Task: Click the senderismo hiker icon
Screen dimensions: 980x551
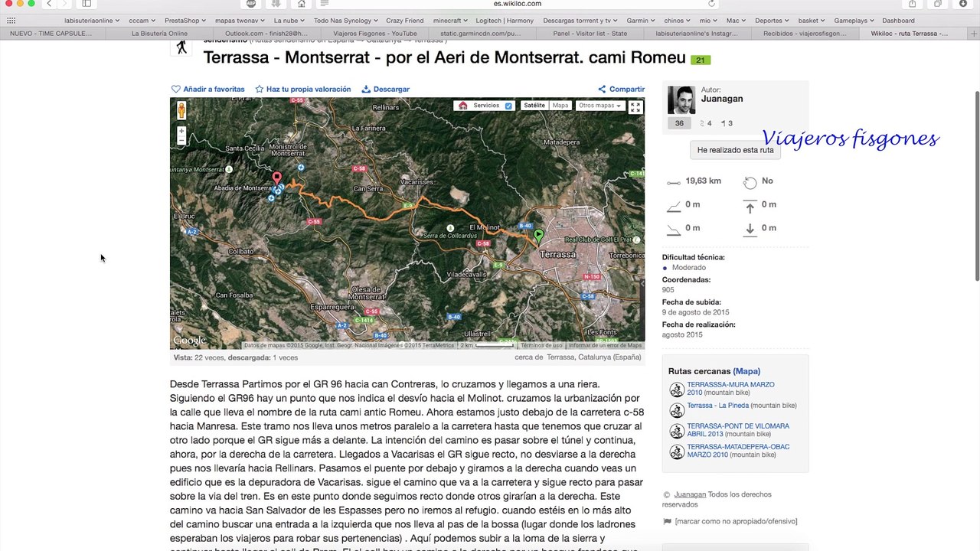Action: click(x=181, y=47)
